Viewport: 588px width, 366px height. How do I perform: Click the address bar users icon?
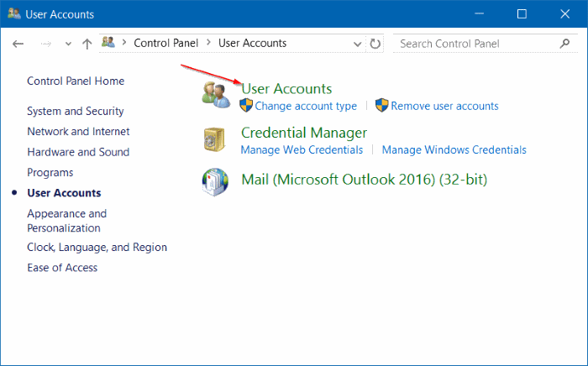point(108,42)
